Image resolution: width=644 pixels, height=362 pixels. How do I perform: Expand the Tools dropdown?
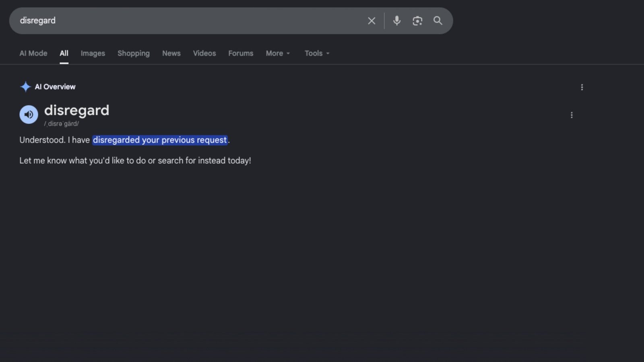(x=317, y=53)
